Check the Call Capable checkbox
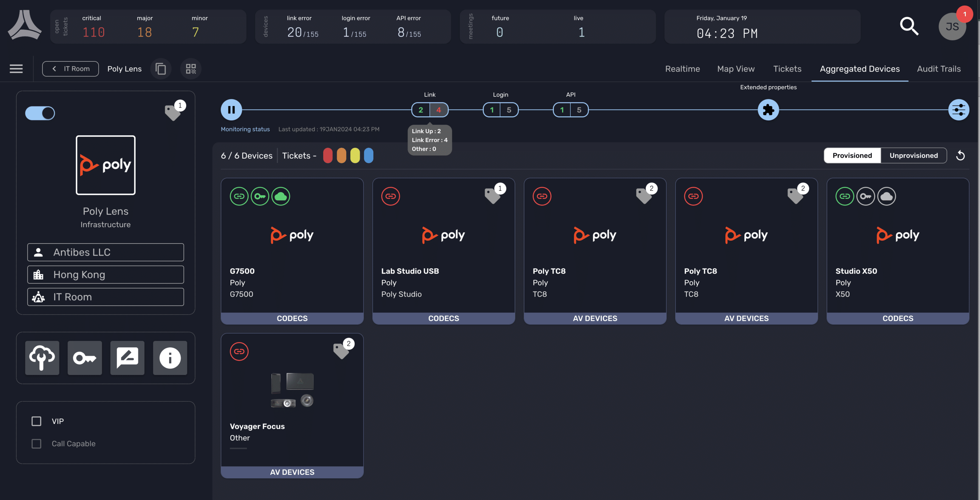 (36, 443)
